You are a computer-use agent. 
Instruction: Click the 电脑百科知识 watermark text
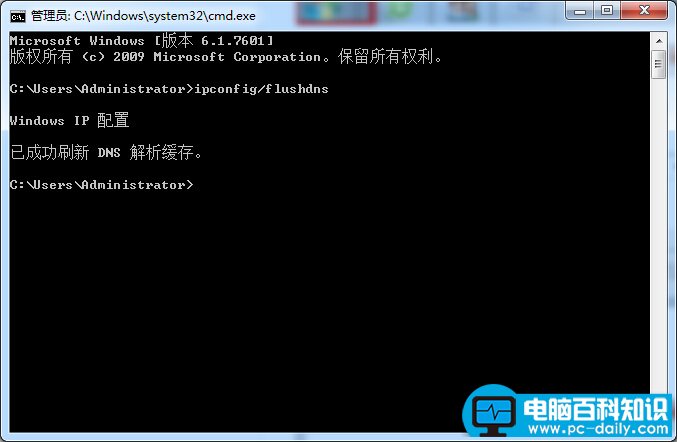595,409
